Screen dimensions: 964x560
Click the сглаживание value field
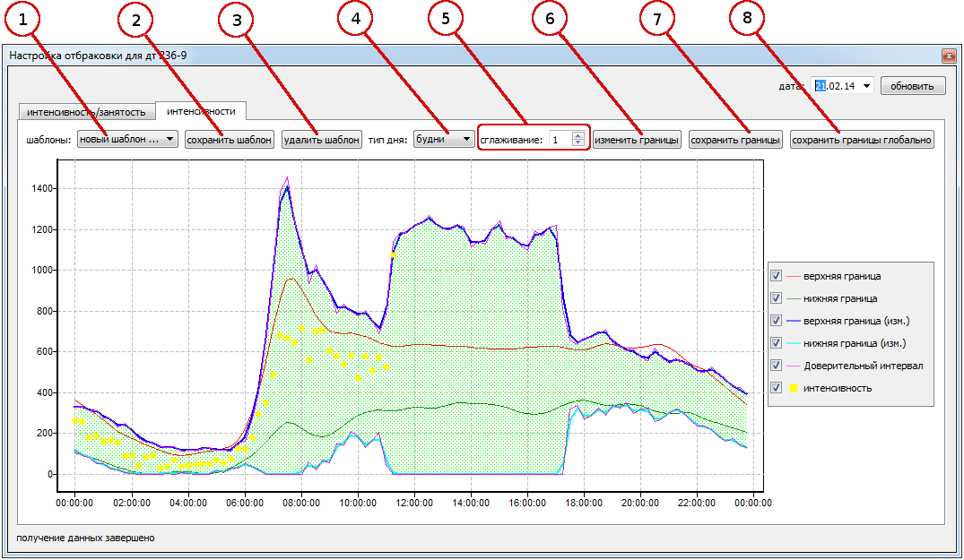point(560,140)
